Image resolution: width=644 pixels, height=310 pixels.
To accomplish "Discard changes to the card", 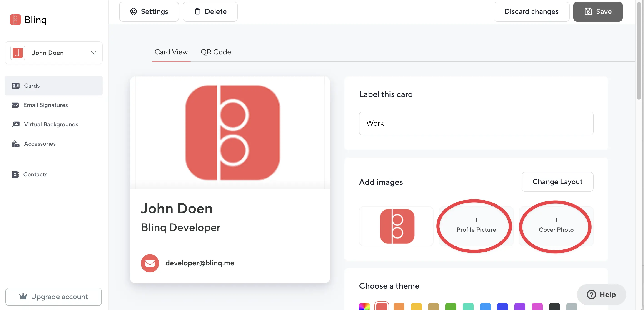I will pyautogui.click(x=531, y=12).
